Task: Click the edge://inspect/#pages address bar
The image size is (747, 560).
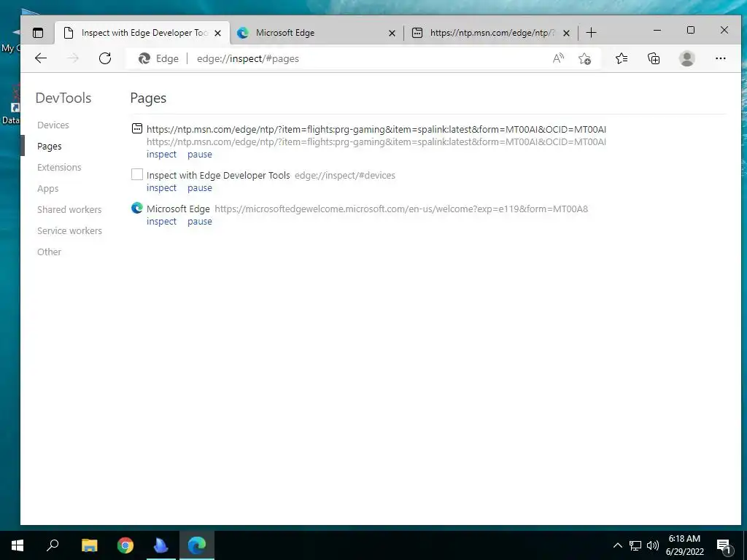Action: pyautogui.click(x=362, y=58)
